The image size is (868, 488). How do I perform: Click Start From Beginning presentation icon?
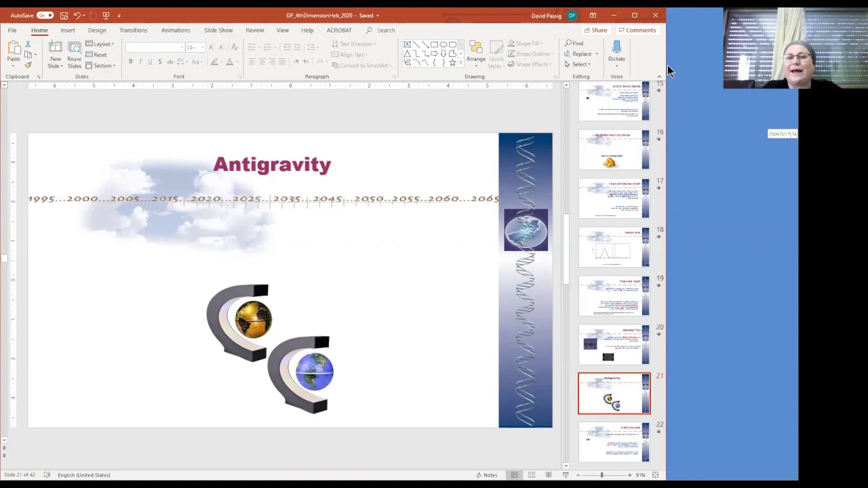(106, 15)
